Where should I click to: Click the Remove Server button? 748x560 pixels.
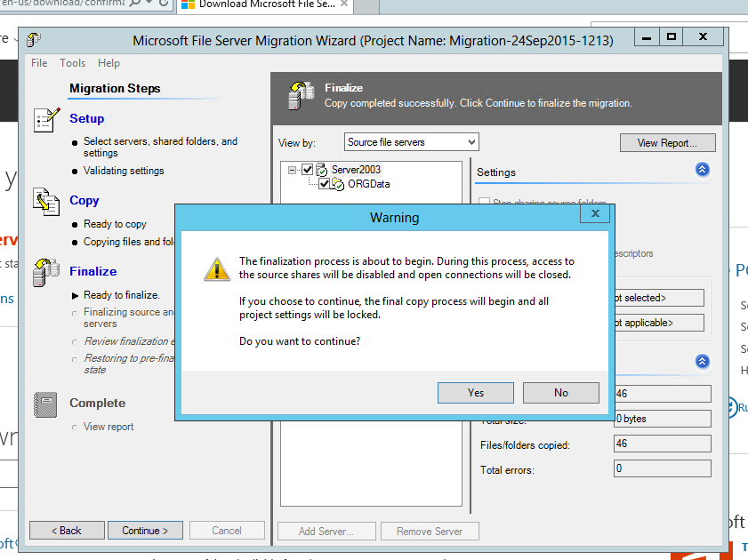[x=430, y=532]
